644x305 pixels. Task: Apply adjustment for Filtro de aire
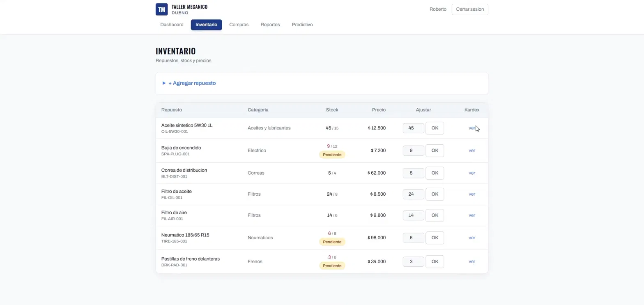pos(435,215)
